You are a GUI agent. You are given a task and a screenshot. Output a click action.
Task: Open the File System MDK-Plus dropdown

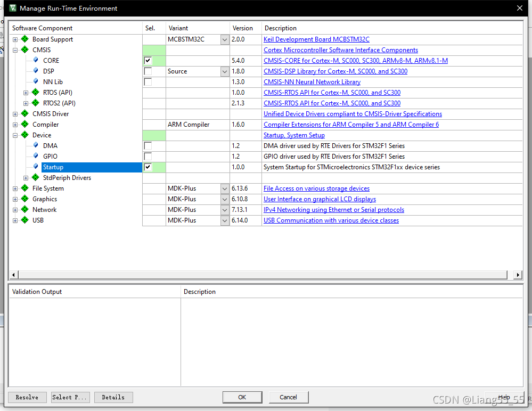coord(225,188)
